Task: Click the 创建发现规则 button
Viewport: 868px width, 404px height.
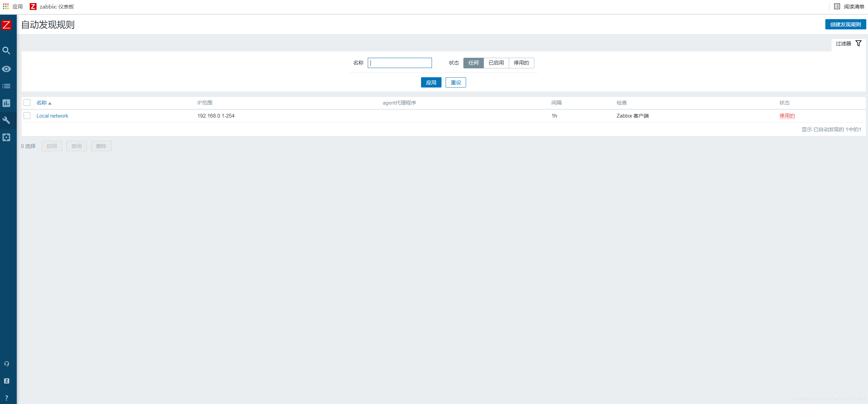Action: [845, 24]
